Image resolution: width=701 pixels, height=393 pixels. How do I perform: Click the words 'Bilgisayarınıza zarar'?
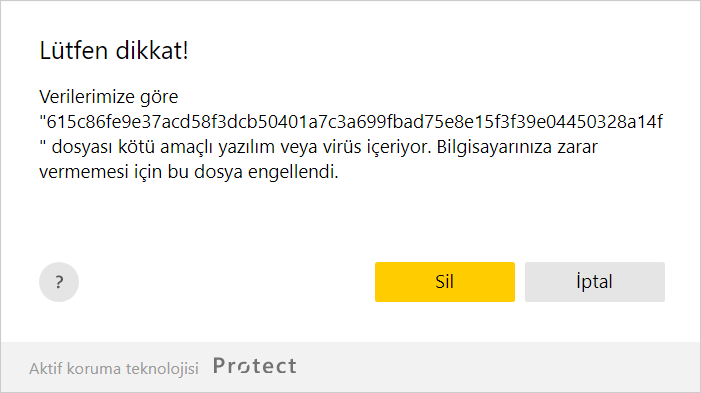517,147
